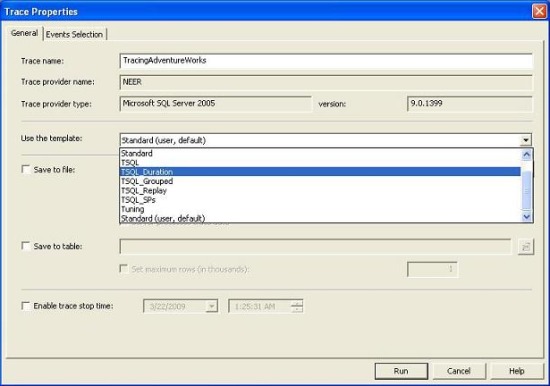
Task: Click the Trace name input field
Action: click(326, 61)
